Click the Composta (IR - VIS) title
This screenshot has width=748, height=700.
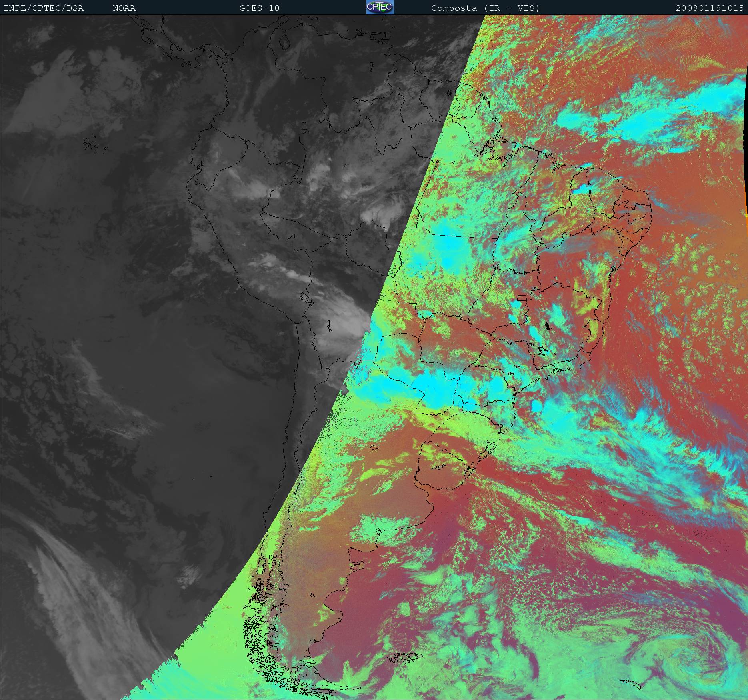tap(485, 8)
